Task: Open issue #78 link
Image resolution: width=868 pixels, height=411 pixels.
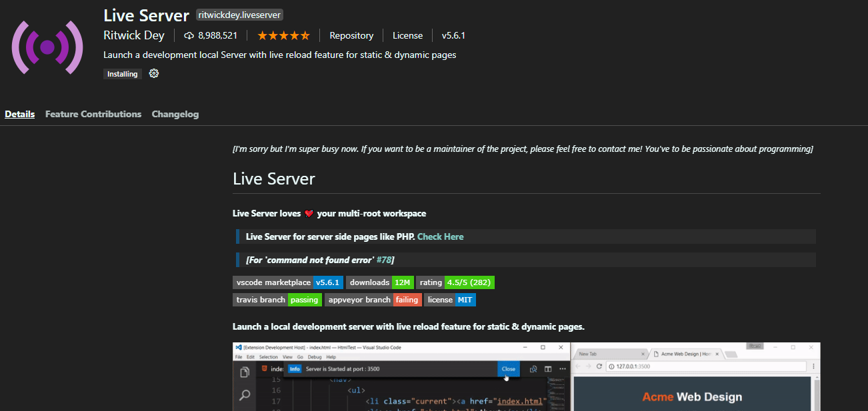Action: (x=384, y=260)
